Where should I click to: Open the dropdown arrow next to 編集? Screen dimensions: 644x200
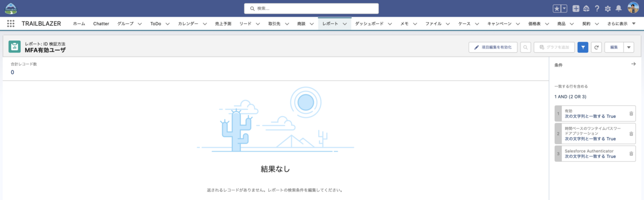coord(628,47)
